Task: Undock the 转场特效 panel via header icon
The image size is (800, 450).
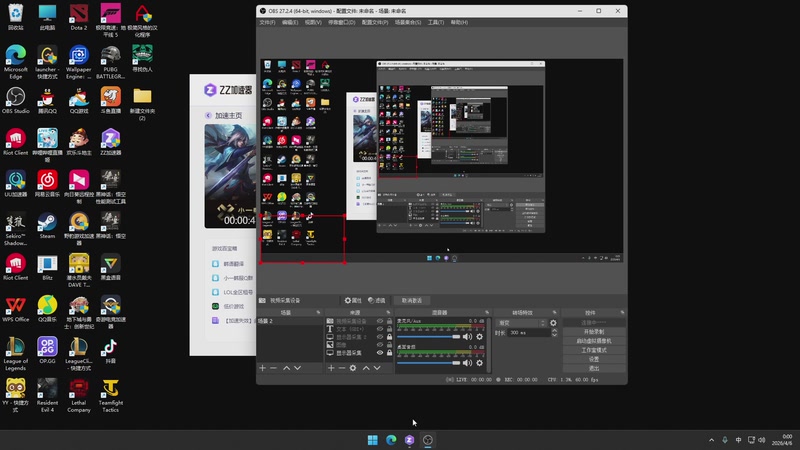Action: (x=555, y=312)
